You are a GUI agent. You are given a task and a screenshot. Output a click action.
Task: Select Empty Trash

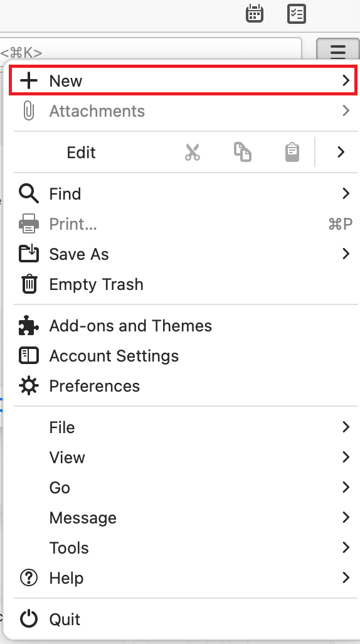tap(183, 284)
